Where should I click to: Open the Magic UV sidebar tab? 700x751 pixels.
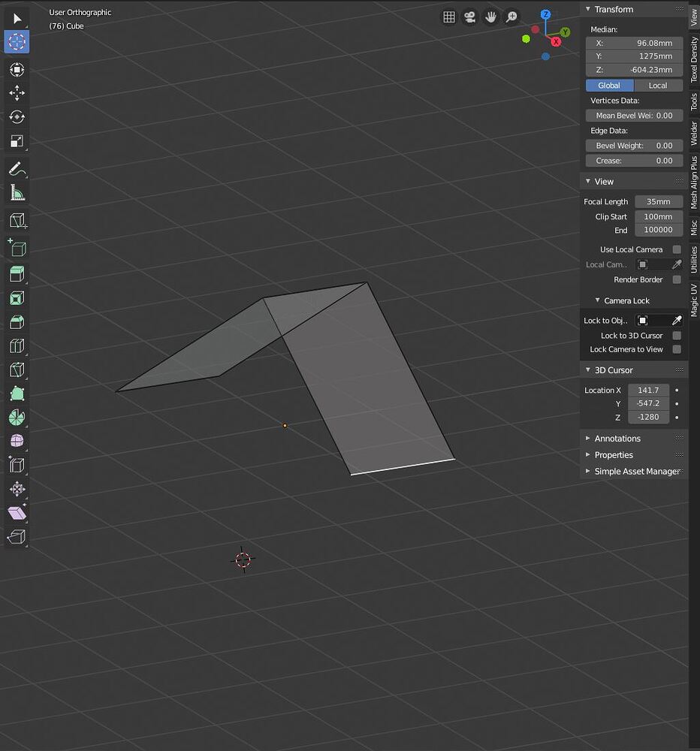[x=694, y=300]
